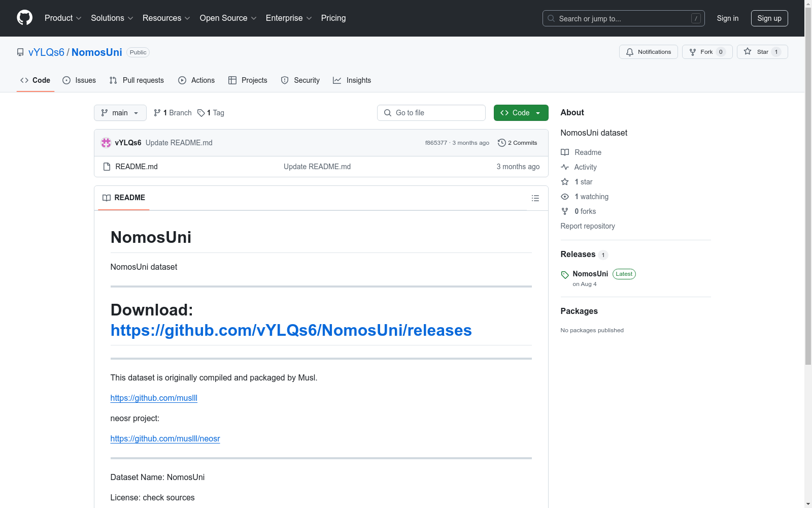812x508 pixels.
Task: Expand the Solutions menu
Action: click(112, 18)
